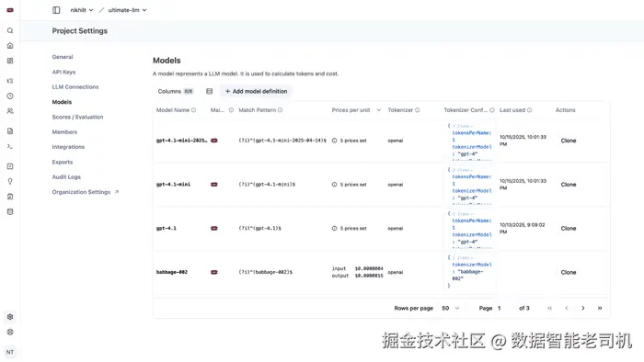Open the NT user avatar menu
The height and width of the screenshot is (362, 644).
[10, 352]
